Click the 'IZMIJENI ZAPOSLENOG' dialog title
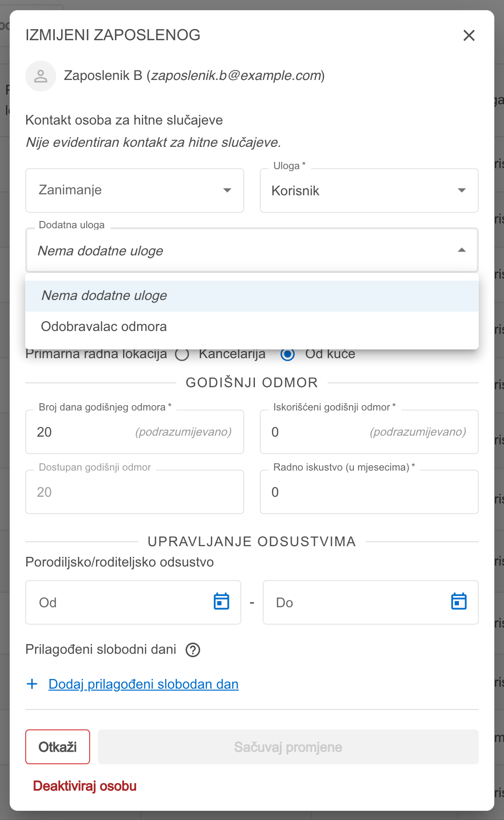 (x=113, y=35)
